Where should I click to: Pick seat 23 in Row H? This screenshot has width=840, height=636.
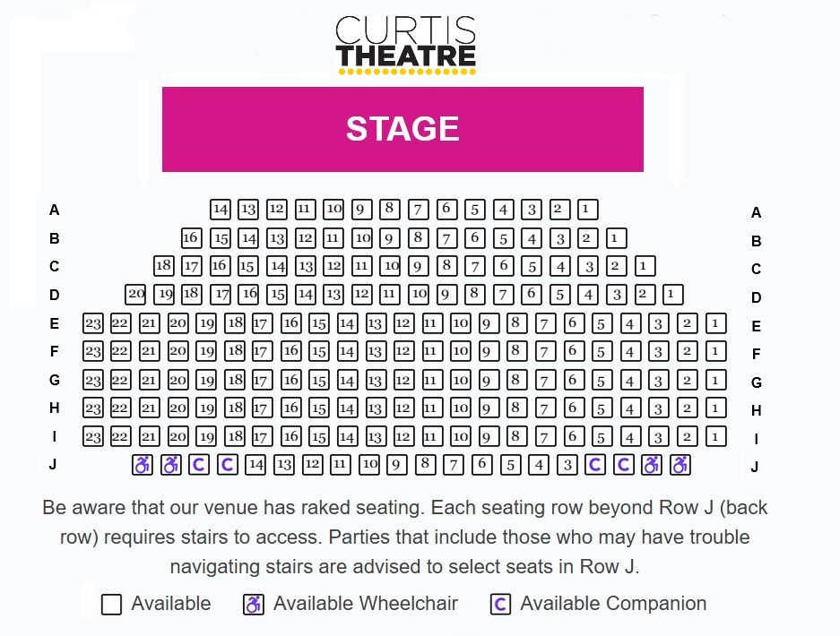(x=92, y=408)
